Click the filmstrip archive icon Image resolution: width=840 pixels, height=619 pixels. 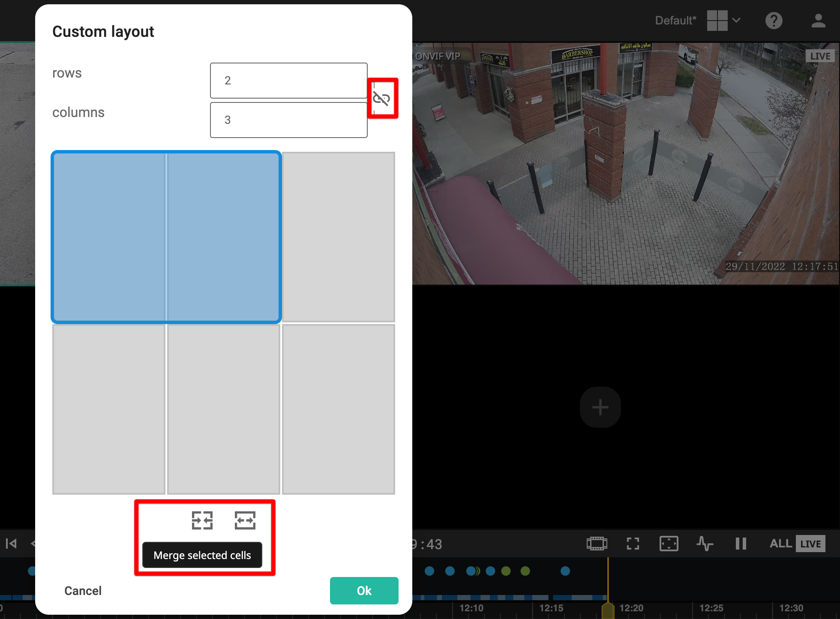(x=597, y=544)
